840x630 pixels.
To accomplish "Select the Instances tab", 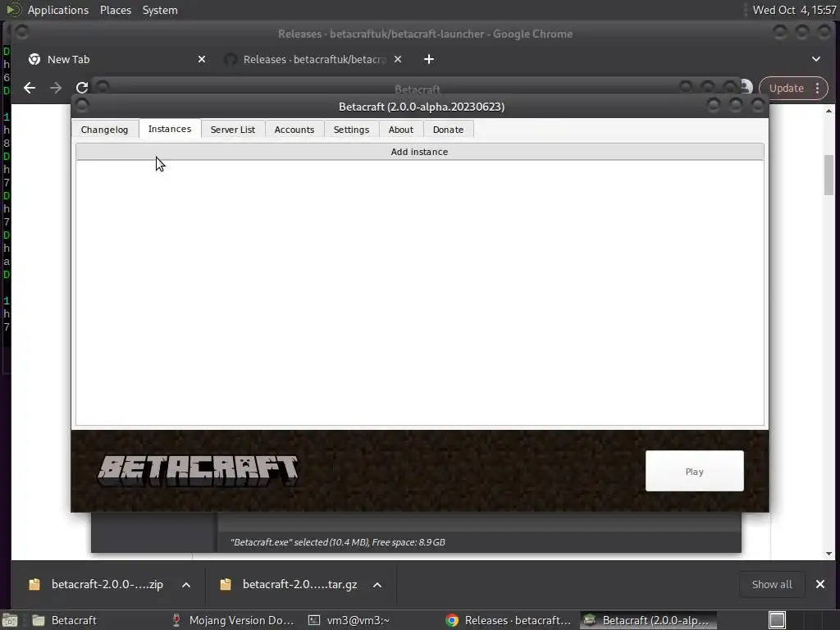I will (x=170, y=129).
